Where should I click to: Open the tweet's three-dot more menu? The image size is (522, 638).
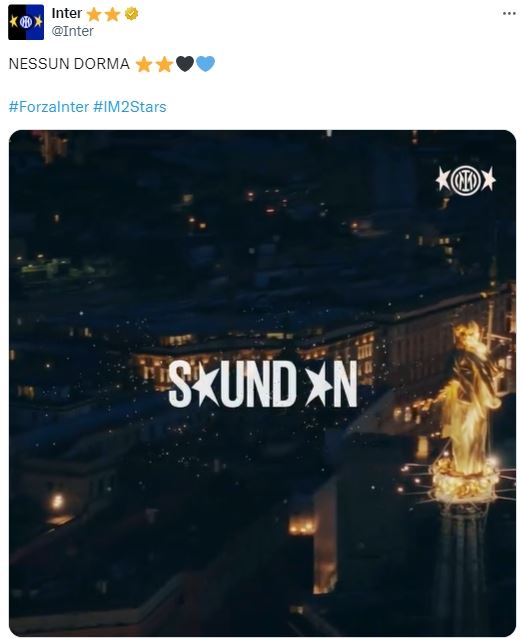(509, 14)
